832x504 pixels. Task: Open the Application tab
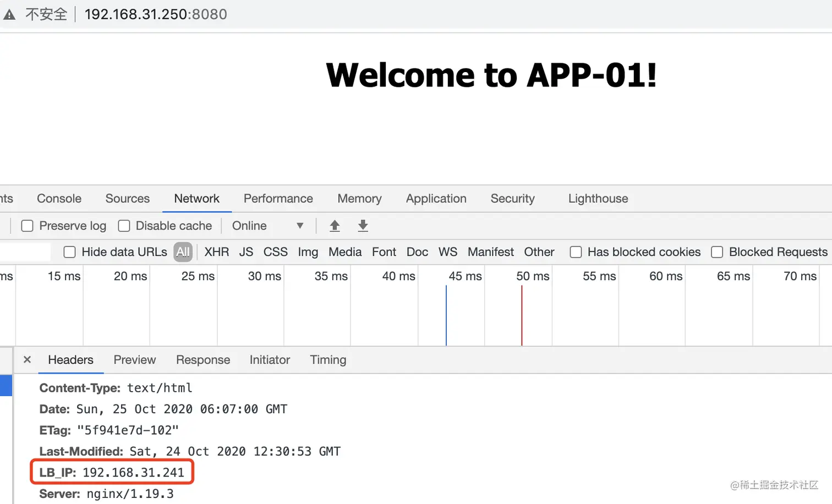point(436,199)
